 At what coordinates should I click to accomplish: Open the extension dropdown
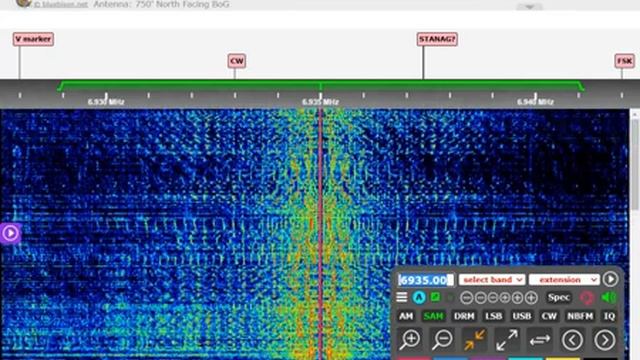click(x=564, y=280)
